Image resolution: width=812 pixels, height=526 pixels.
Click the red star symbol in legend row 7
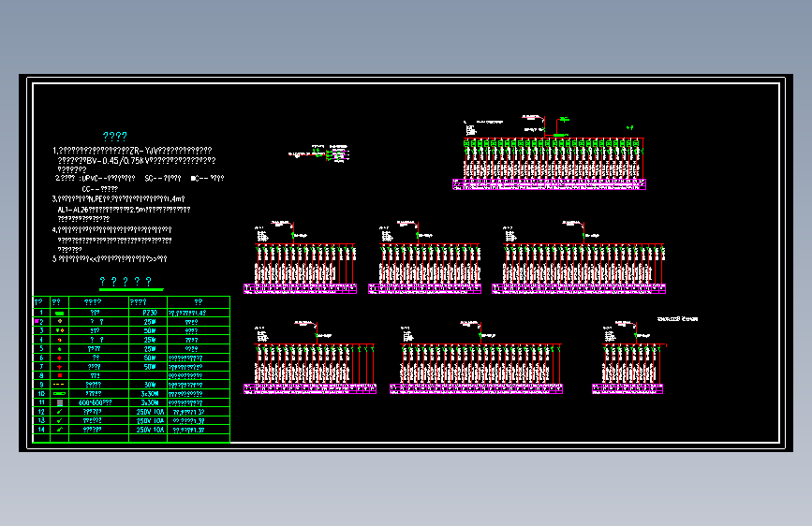click(60, 367)
